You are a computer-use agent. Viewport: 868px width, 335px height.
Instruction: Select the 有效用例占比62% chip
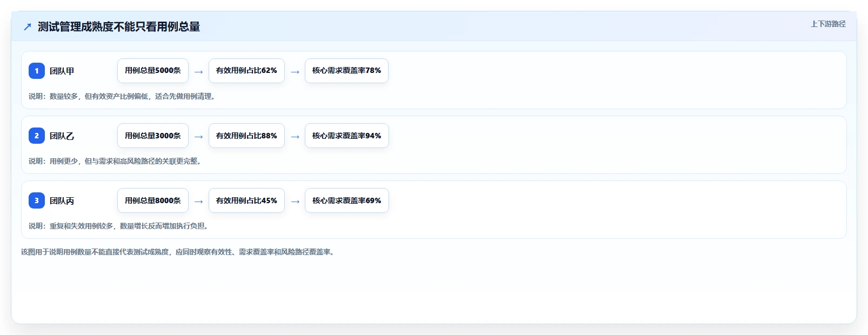246,71
